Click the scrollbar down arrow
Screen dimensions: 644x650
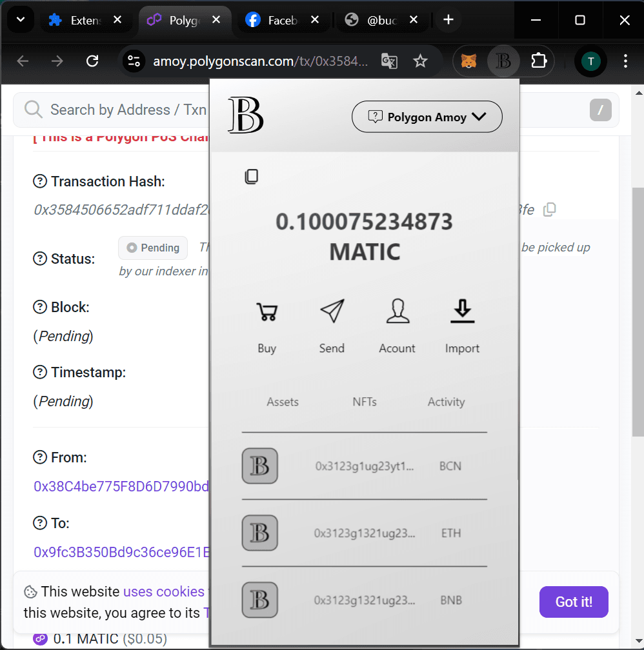[639, 642]
